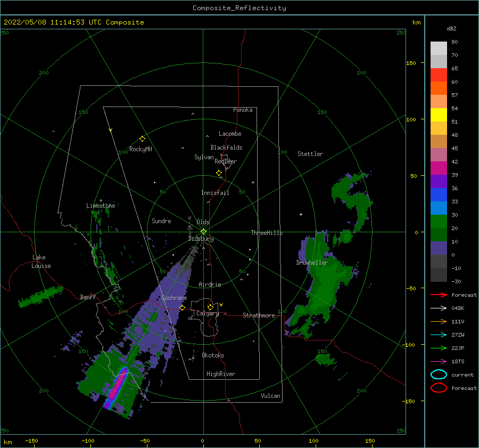The height and width of the screenshot is (448, 479).
Task: Click the Lake Louise label
Action: click(41, 262)
